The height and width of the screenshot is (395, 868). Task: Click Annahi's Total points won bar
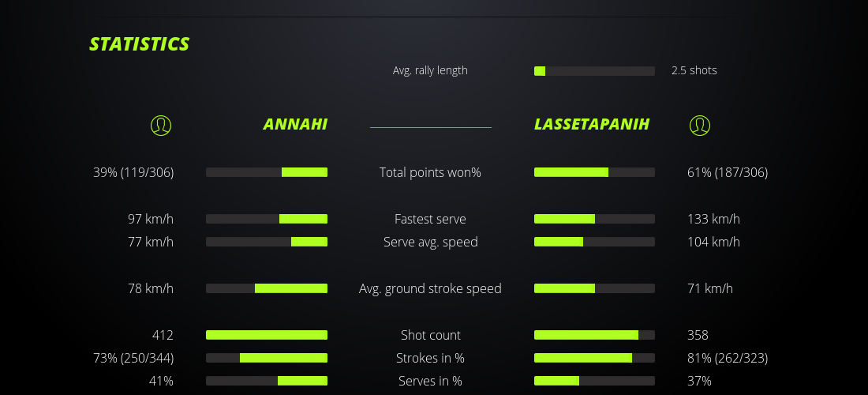[x=267, y=172]
